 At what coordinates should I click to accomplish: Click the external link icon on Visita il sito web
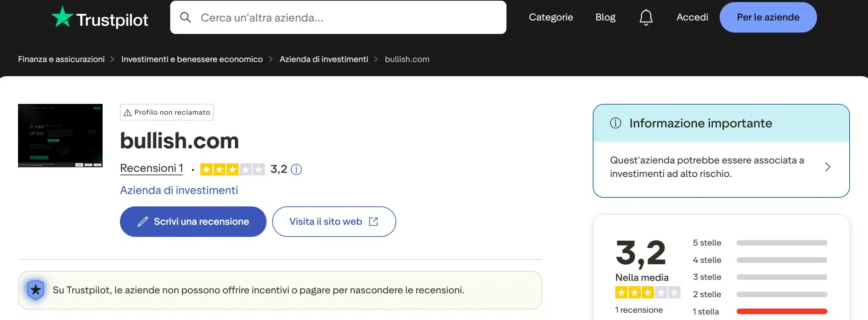[374, 221]
